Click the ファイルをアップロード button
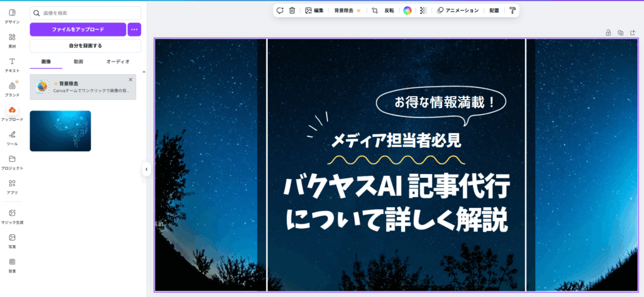The image size is (644, 297). click(x=78, y=30)
